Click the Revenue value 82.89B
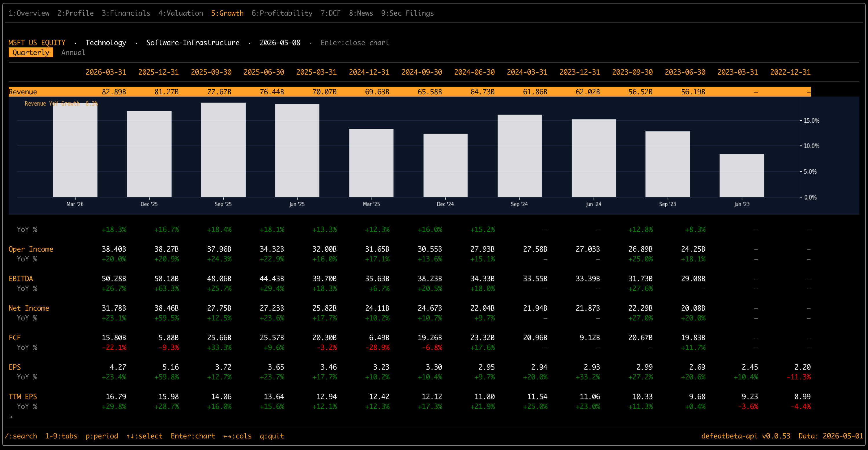This screenshot has height=450, width=868. [114, 92]
